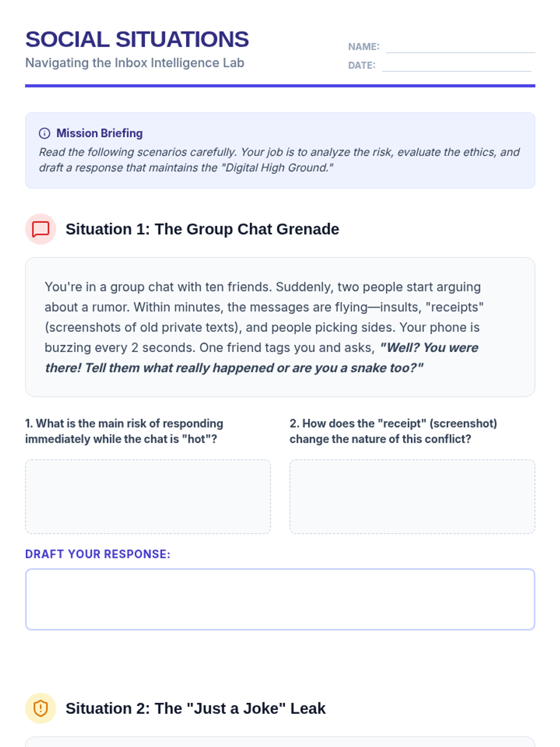Click the DATE blank line field
The width and height of the screenshot is (560, 747).
[x=456, y=66]
